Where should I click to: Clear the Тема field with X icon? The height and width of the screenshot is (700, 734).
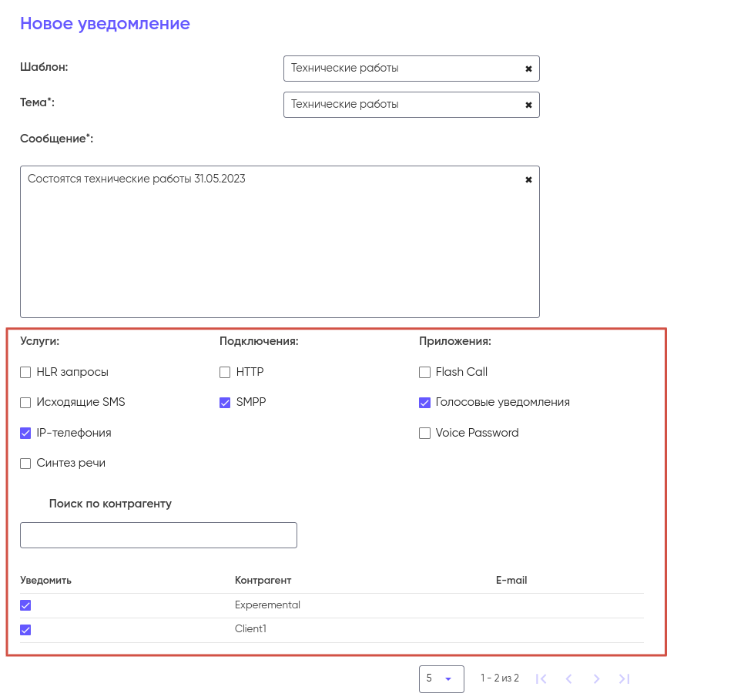(528, 105)
